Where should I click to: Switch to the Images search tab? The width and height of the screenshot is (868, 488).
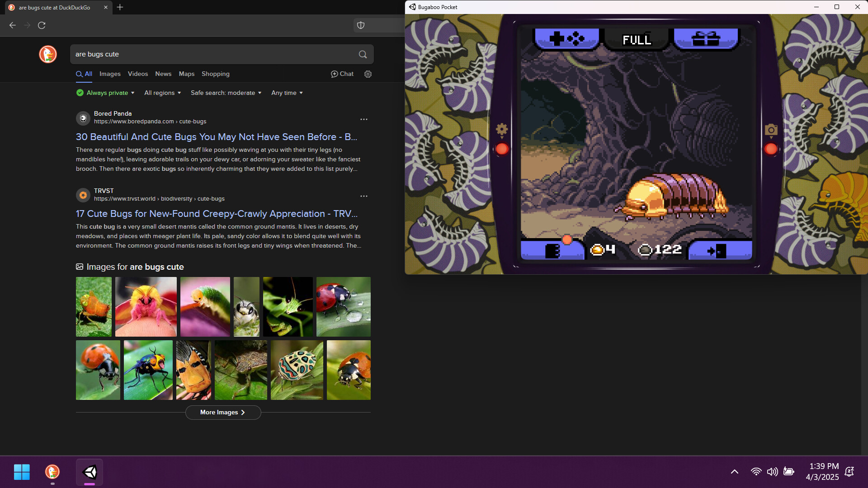(x=110, y=74)
